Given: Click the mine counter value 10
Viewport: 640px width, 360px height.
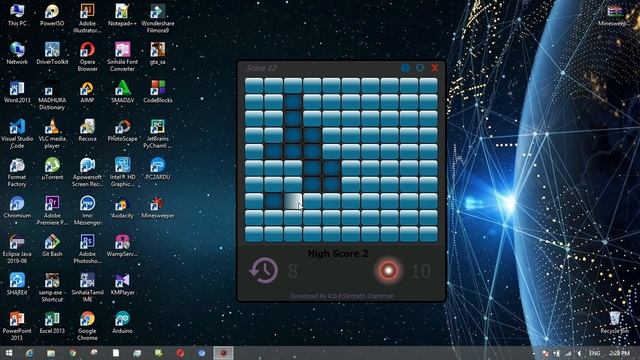Looking at the screenshot, I should (x=420, y=271).
